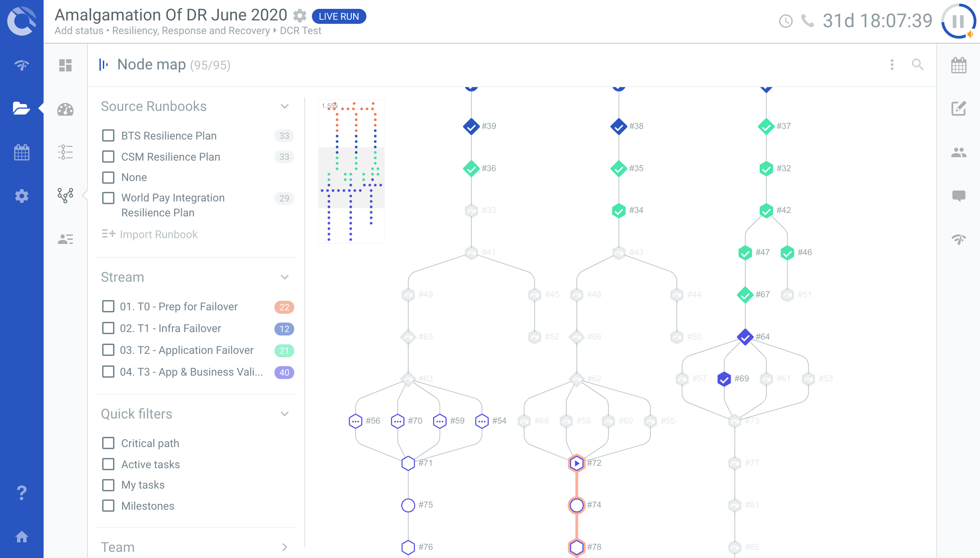Viewport: 980px width, 558px height.
Task: Select the active task node #72
Action: 576,463
